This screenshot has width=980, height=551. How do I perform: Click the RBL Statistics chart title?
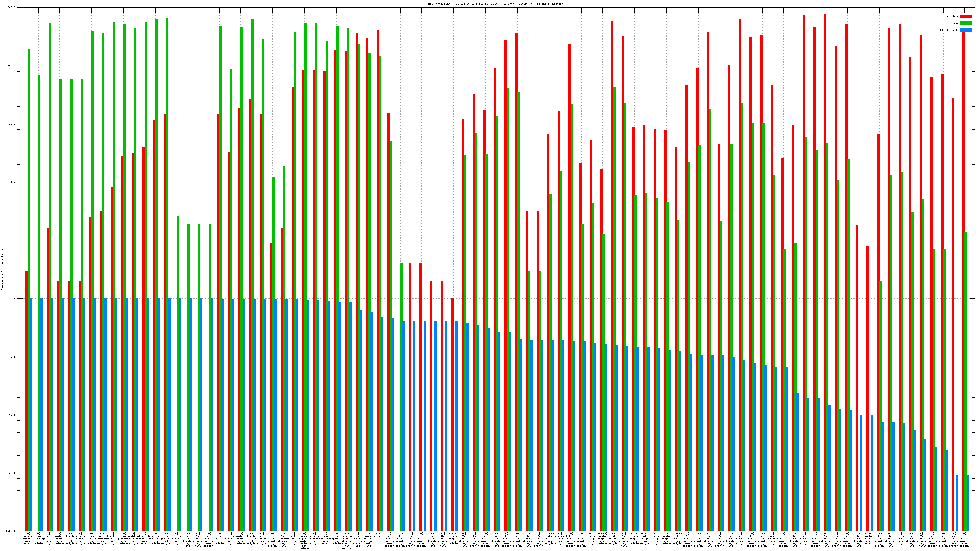coord(495,4)
